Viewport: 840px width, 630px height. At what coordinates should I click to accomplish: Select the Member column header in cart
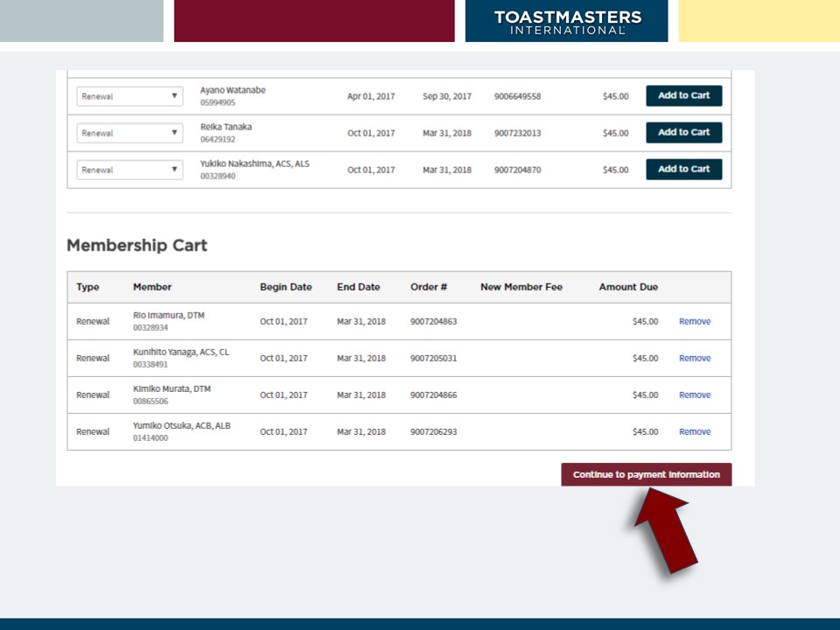[x=152, y=287]
